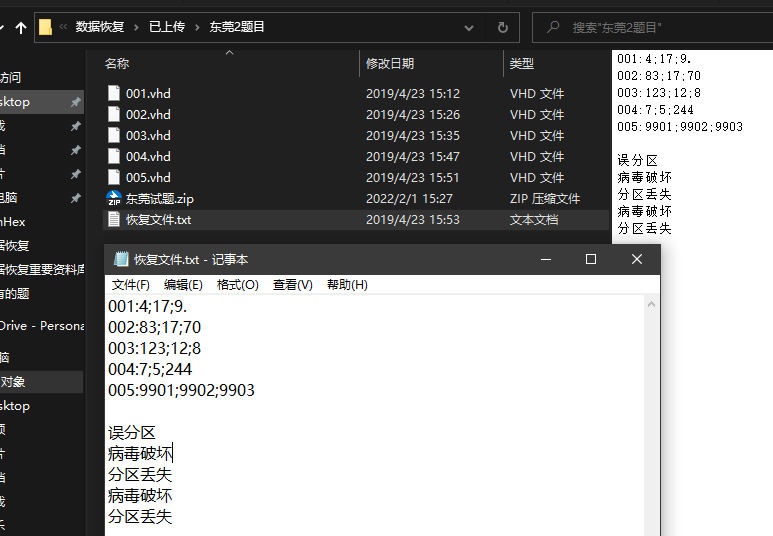Select 据恢复重要资料 folder in sidebar
This screenshot has width=773, height=536.
tap(42, 269)
